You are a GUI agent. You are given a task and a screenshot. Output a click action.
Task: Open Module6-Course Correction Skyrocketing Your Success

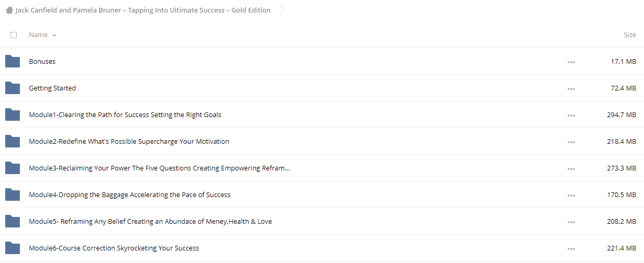[x=114, y=248]
